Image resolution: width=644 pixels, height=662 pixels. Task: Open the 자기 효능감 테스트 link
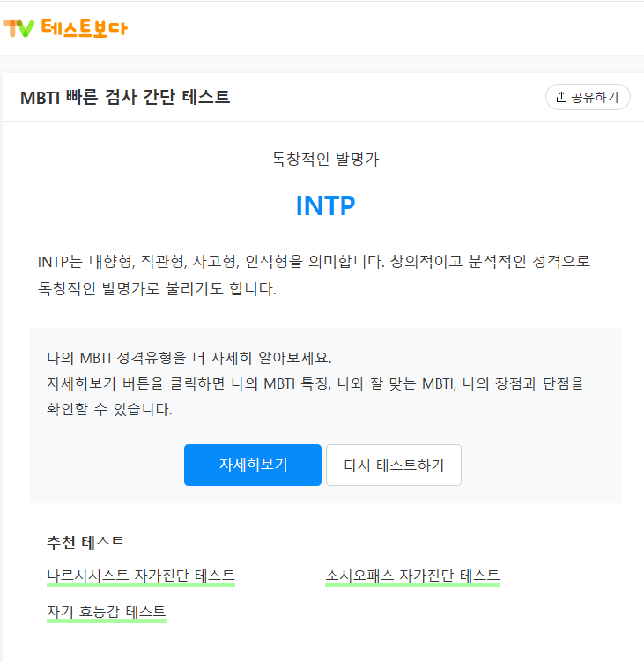tap(107, 612)
